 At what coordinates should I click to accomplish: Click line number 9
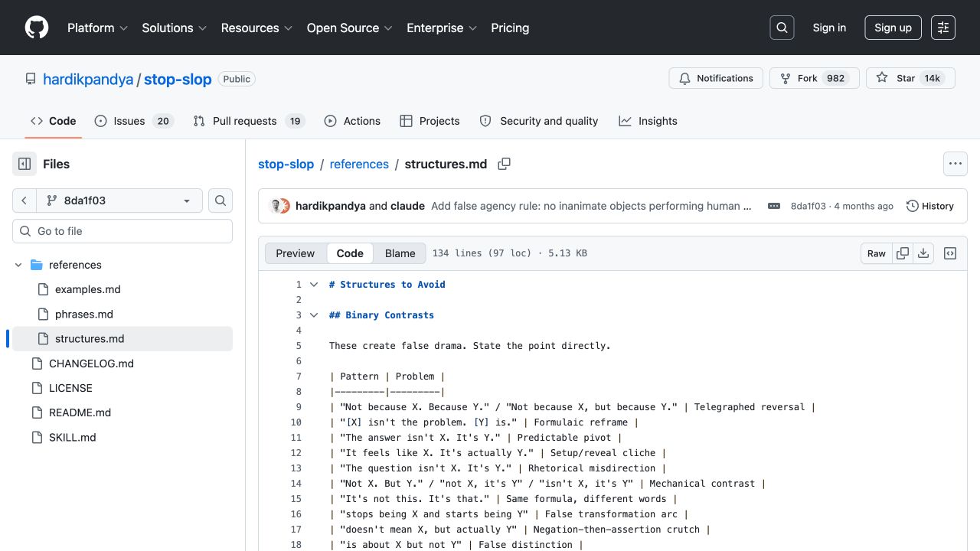(299, 407)
